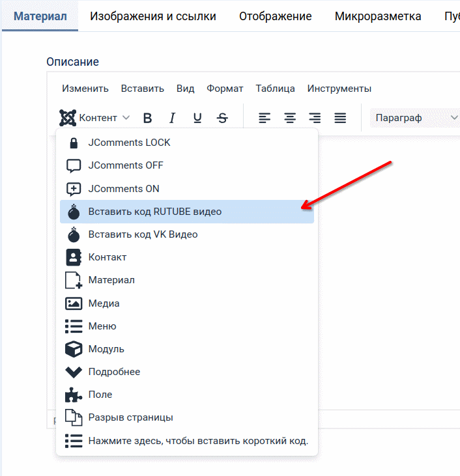Viewport: 460px width, 476px height.
Task: Select Вставить код RUTUBE видео
Action: [x=187, y=212]
